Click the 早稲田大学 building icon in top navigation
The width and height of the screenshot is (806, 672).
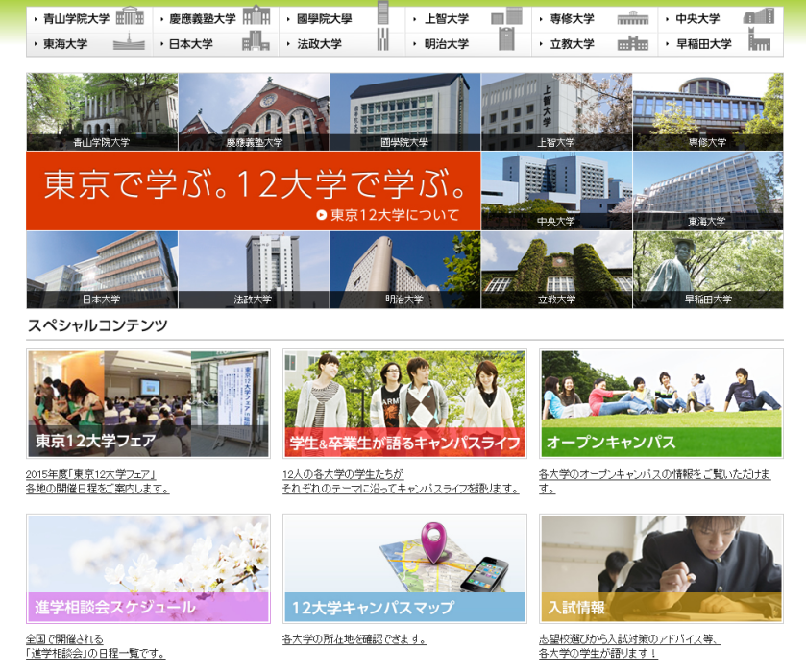[x=759, y=39]
